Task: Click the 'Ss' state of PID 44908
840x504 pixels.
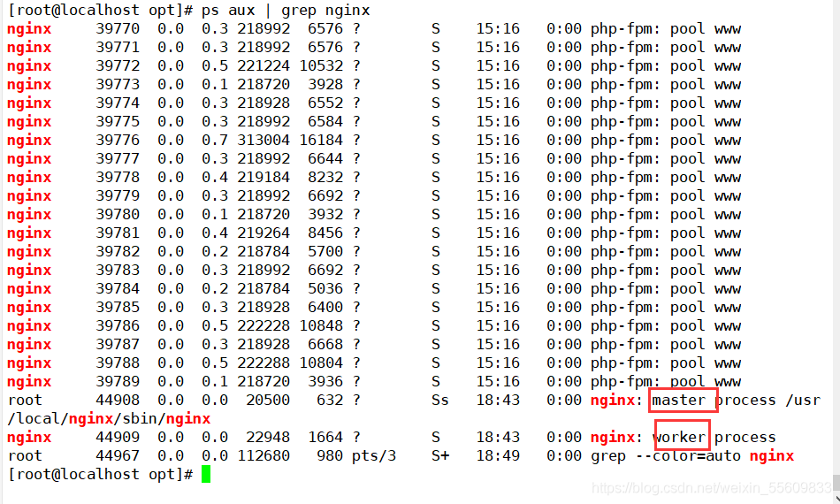Action: click(x=440, y=400)
